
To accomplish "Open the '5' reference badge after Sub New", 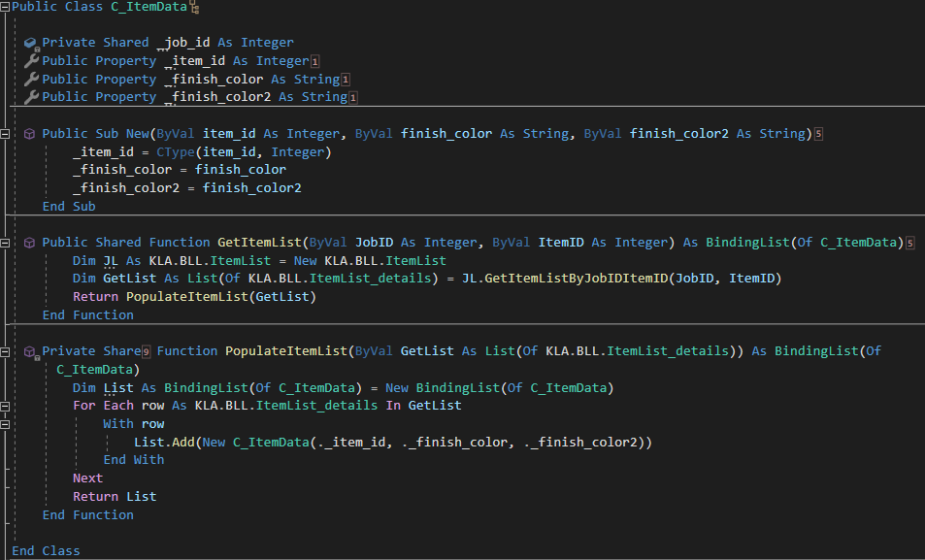I will coord(818,133).
